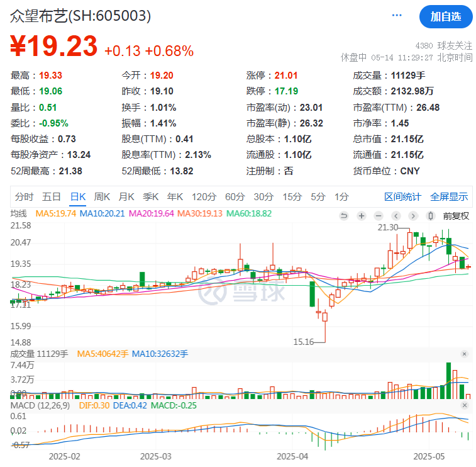Click 52周最低 value 13.82
Viewport: 476px width, 467px height.
click(x=182, y=171)
